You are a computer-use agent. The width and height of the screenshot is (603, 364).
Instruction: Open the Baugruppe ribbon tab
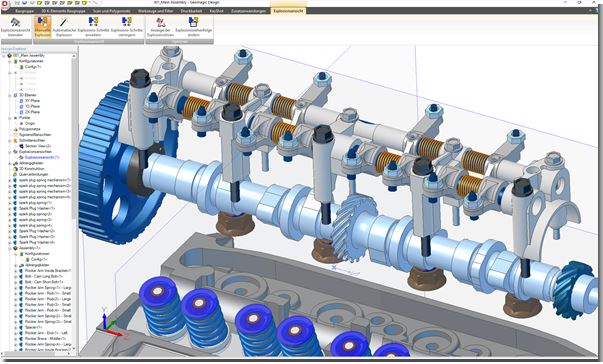pyautogui.click(x=25, y=11)
